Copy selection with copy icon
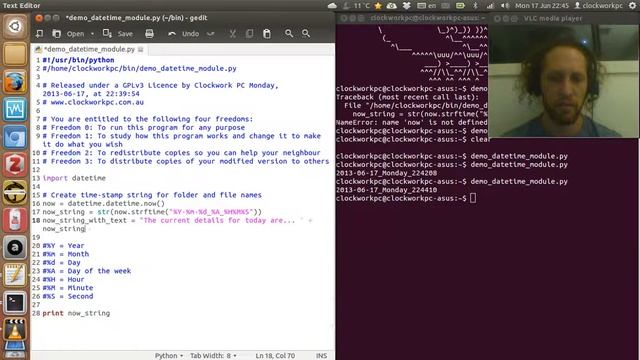 coord(249,33)
